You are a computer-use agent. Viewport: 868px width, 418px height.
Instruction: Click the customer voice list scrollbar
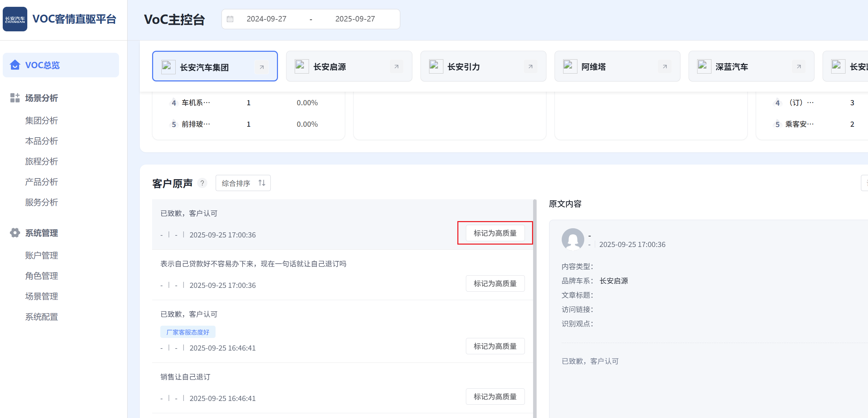click(535, 307)
